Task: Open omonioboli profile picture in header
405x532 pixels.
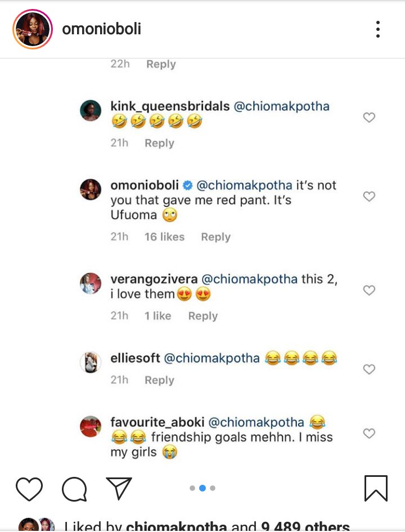Action: pos(32,29)
